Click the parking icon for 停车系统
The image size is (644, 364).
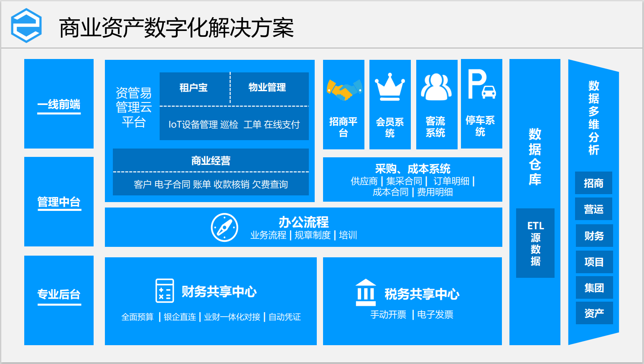[x=481, y=85]
